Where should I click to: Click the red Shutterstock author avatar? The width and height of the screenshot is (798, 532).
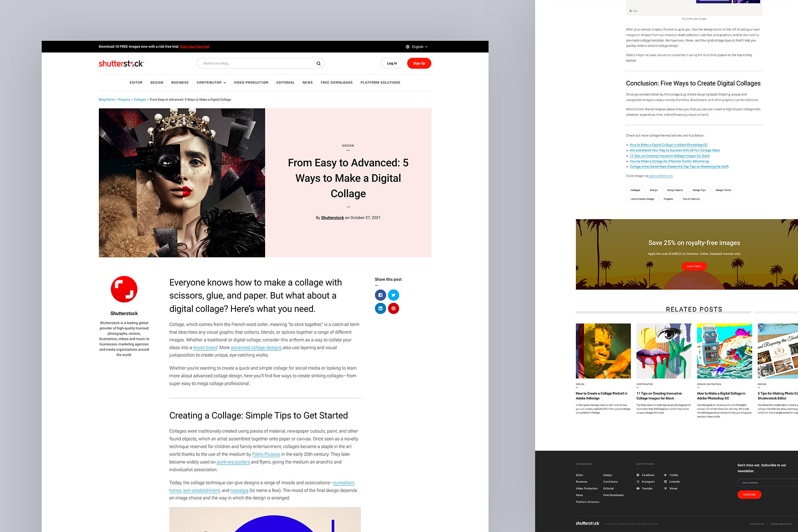pyautogui.click(x=124, y=289)
